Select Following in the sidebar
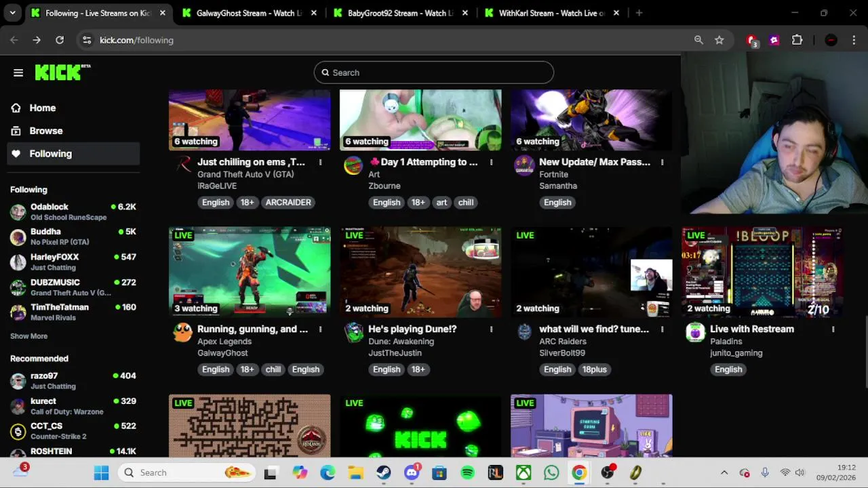The width and height of the screenshot is (868, 488). pyautogui.click(x=73, y=154)
